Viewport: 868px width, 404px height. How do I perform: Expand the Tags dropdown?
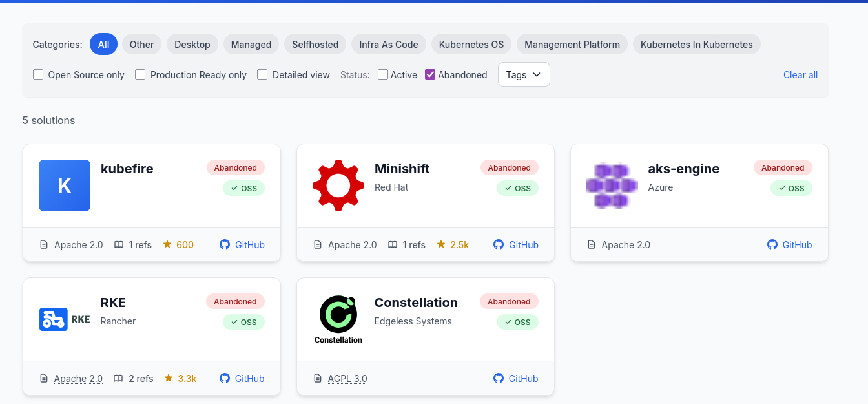click(523, 75)
